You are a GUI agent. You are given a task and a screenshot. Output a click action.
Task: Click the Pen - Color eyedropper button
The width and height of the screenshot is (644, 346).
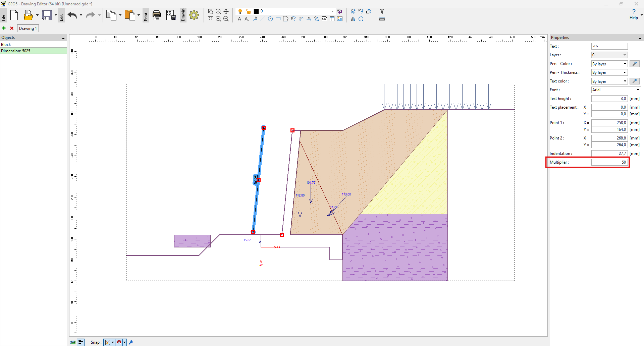(634, 64)
